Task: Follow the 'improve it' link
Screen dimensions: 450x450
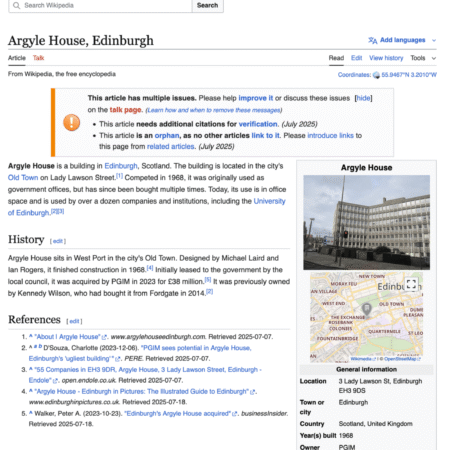Action: (x=256, y=98)
